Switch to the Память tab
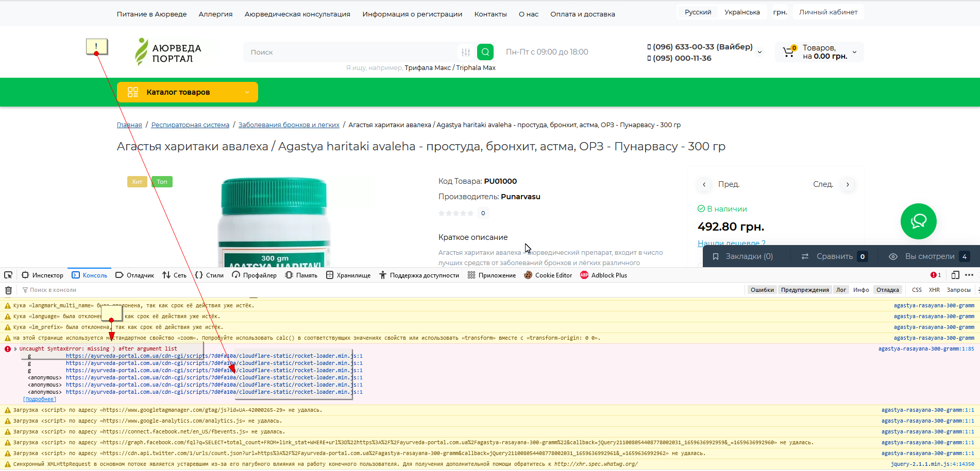Image resolution: width=980 pixels, height=471 pixels. 301,275
